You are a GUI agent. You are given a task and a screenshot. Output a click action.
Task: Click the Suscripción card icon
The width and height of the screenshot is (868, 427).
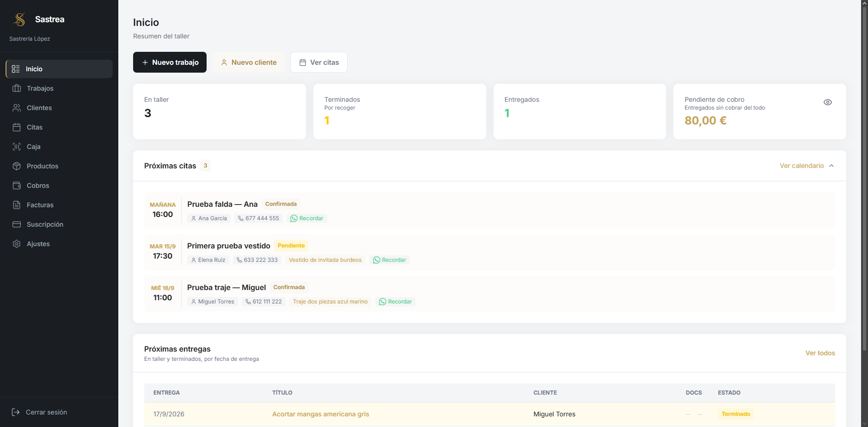coord(17,224)
